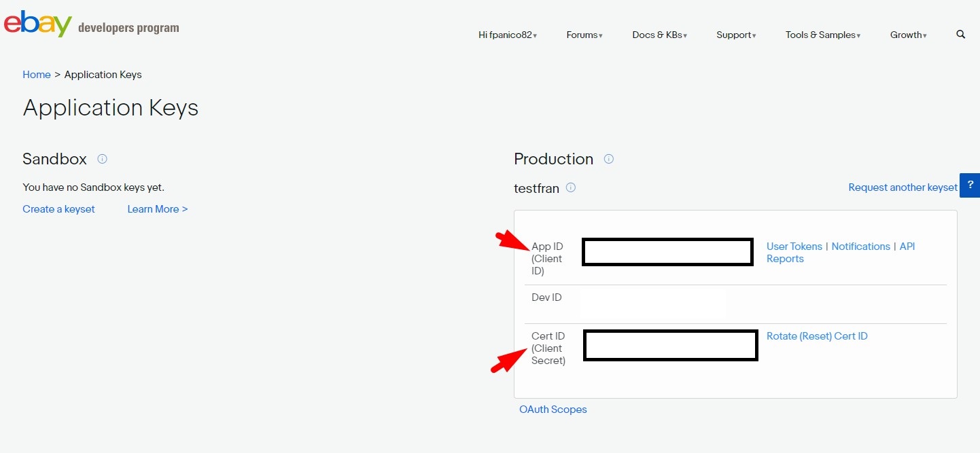This screenshot has width=980, height=453.
Task: Click the info icon next to testfran
Action: tap(571, 187)
